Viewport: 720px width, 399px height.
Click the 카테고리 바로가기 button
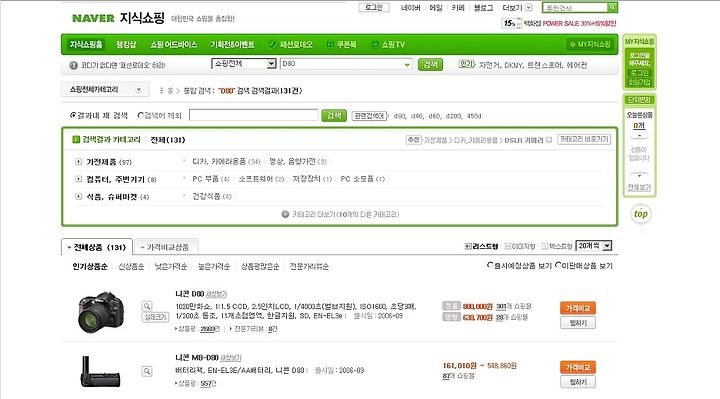(x=584, y=139)
